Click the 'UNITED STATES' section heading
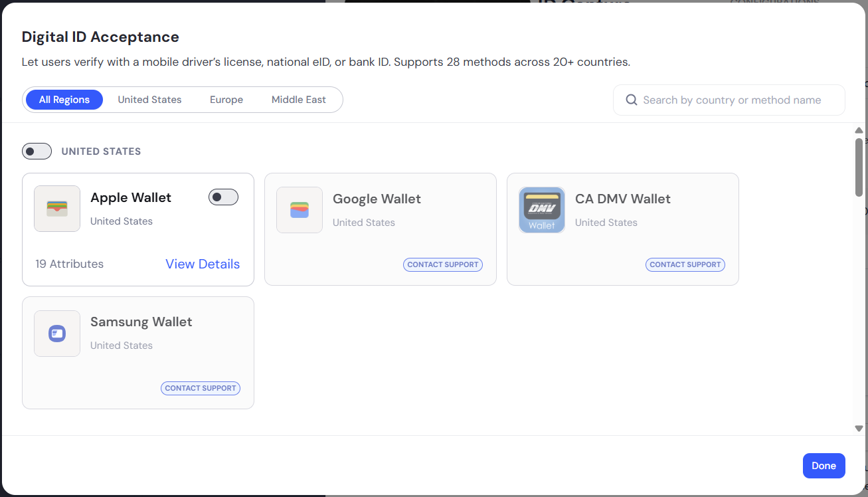 (101, 151)
